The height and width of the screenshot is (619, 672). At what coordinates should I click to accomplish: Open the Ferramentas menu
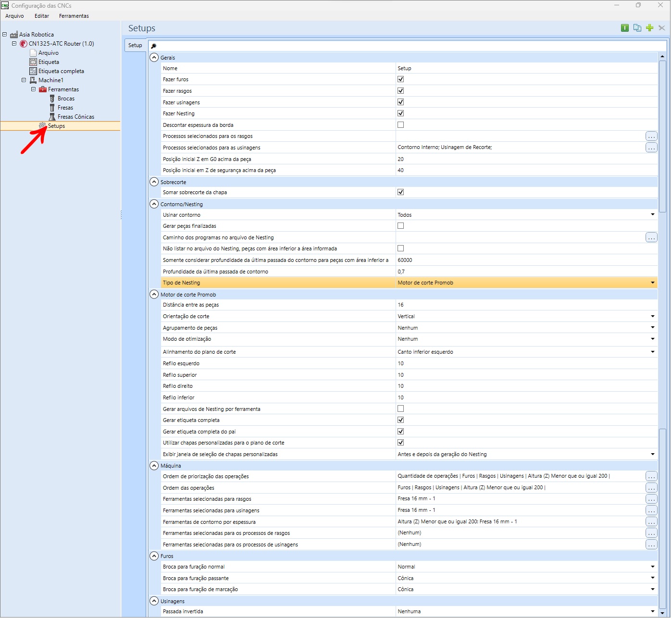coord(74,16)
